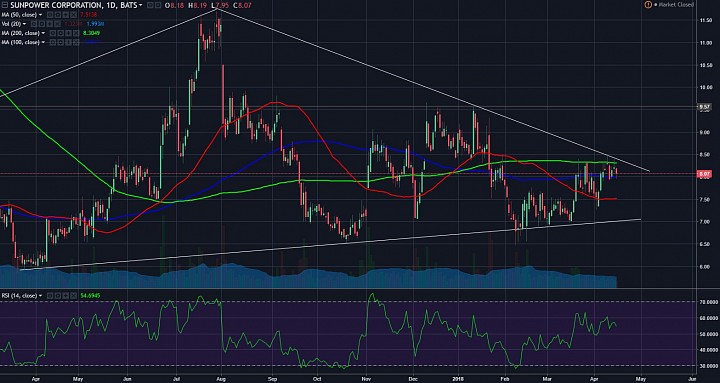Collapse the indicator legend box icon

pos(5,5)
